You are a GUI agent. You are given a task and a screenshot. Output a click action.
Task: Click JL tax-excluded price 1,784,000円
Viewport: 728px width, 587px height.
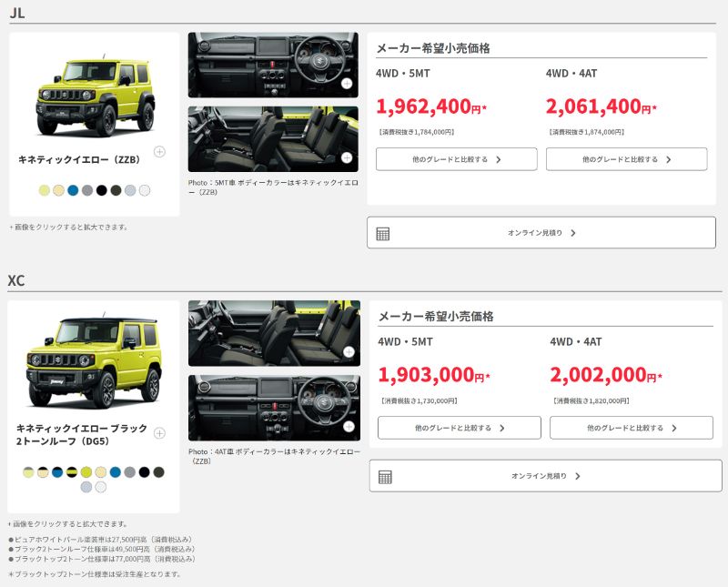click(417, 132)
